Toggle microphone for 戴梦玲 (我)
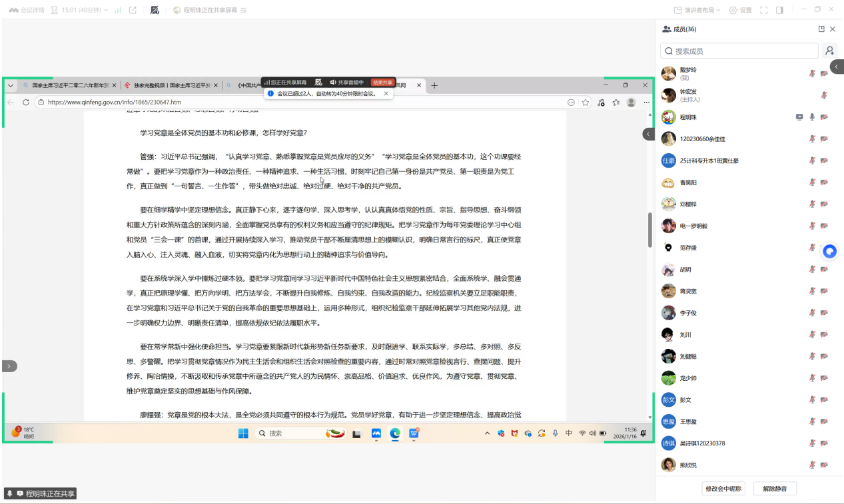The width and height of the screenshot is (844, 504). [812, 73]
